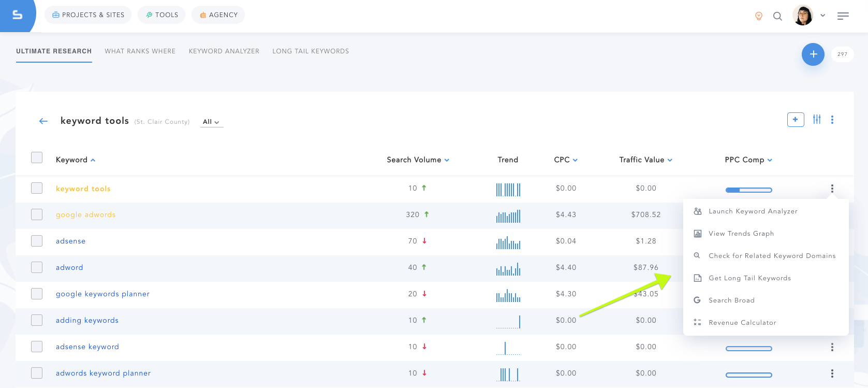Click the Launch Keyword Analyzer icon

click(698, 211)
